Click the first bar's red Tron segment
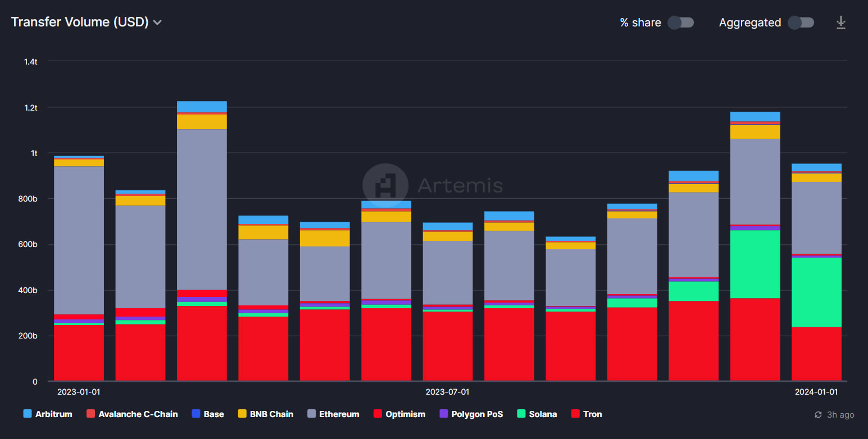This screenshot has width=868, height=439. click(x=79, y=353)
